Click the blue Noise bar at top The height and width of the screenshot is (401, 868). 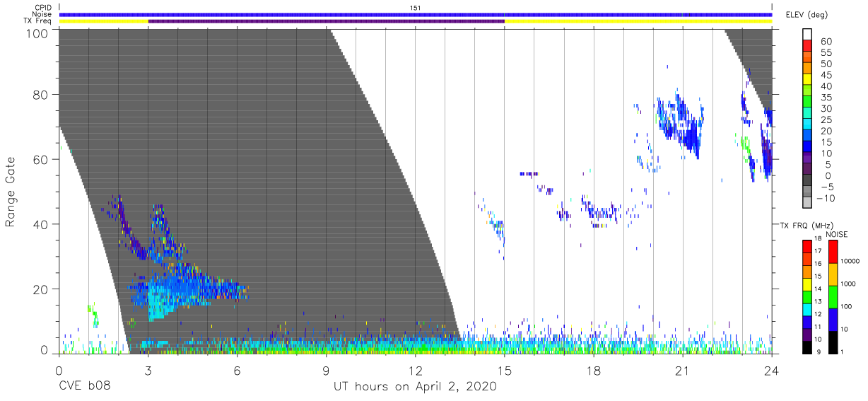pos(416,14)
